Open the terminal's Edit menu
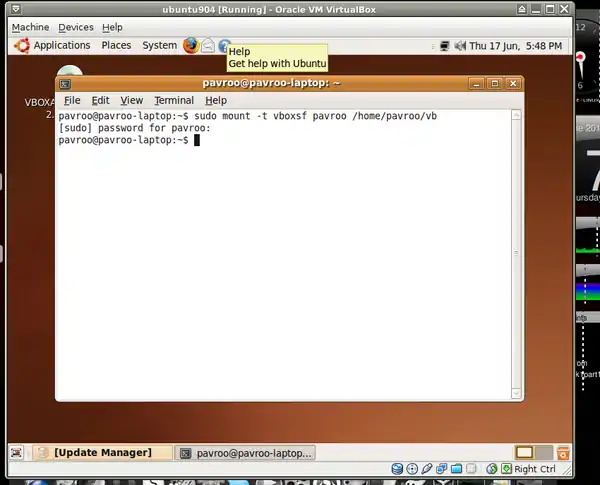This screenshot has height=485, width=600. pos(100,100)
